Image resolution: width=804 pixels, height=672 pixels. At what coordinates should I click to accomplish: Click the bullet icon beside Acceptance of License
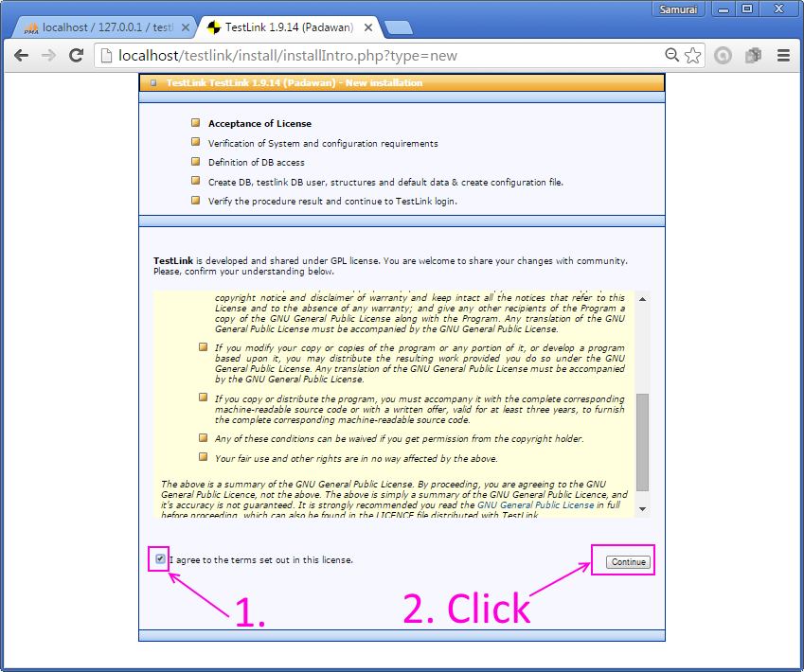[195, 122]
